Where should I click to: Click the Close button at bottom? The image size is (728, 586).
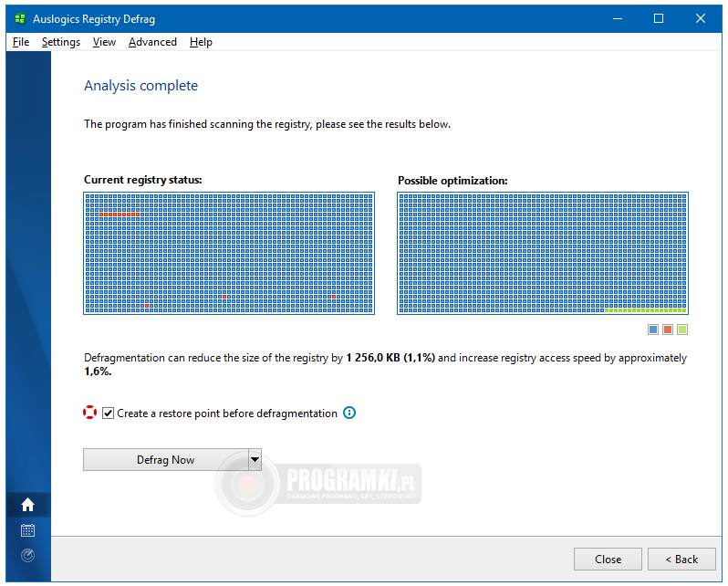[x=608, y=559]
